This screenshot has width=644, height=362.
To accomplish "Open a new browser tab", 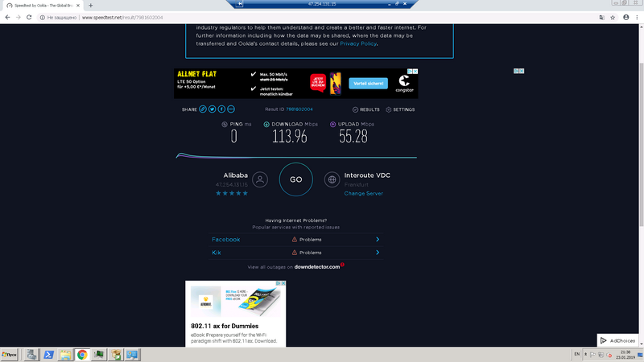I will pyautogui.click(x=90, y=6).
